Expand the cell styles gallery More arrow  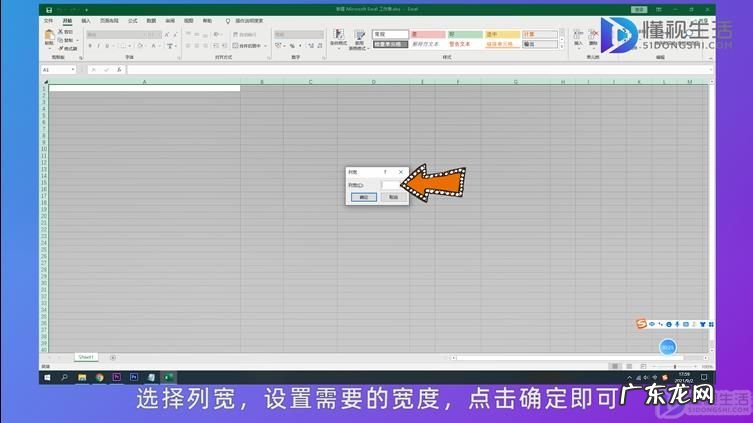click(x=562, y=47)
